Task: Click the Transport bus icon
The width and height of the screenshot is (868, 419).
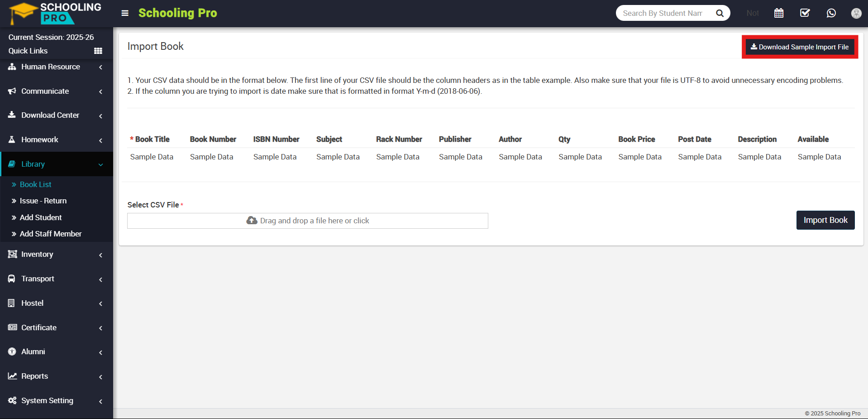Action: tap(12, 279)
